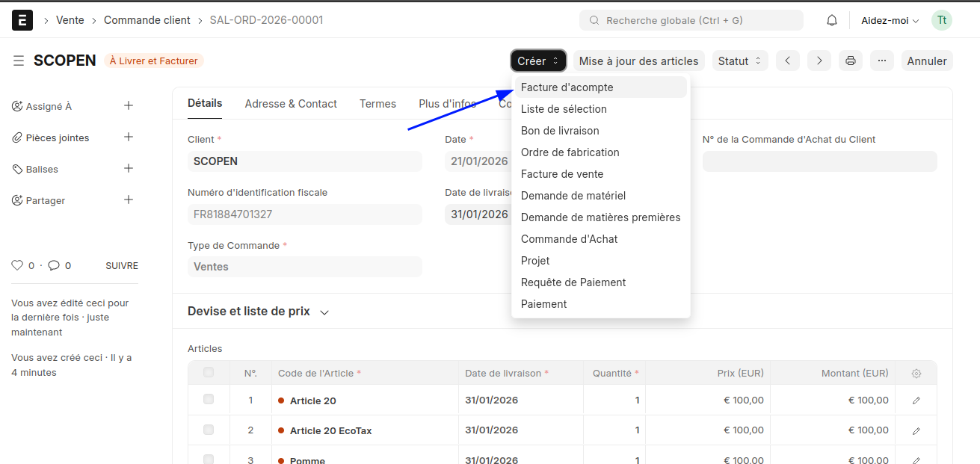Focus the Recherche globale search field
The image size is (980, 464).
pos(691,20)
